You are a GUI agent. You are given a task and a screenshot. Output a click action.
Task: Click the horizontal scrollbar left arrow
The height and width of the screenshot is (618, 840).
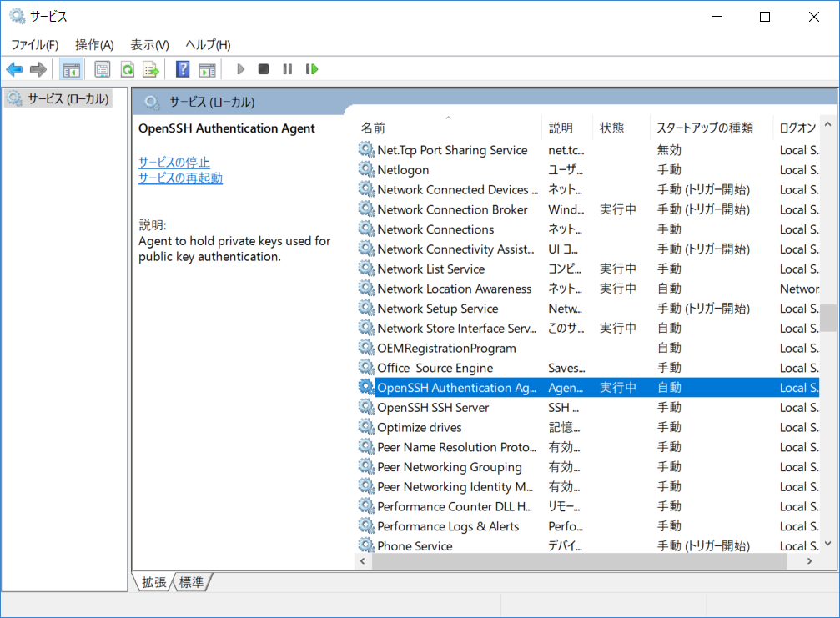tap(363, 561)
